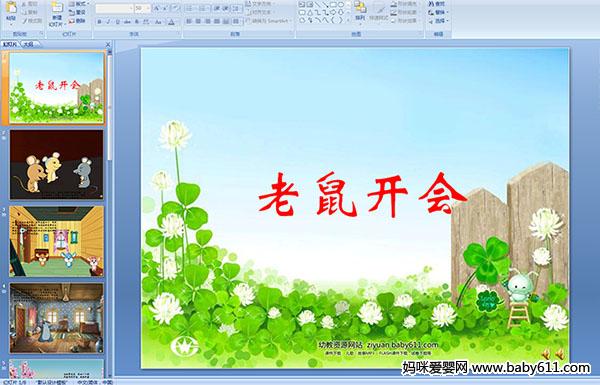The width and height of the screenshot is (600, 385).
Task: Open the Replace button in the editing group
Action: click(438, 13)
